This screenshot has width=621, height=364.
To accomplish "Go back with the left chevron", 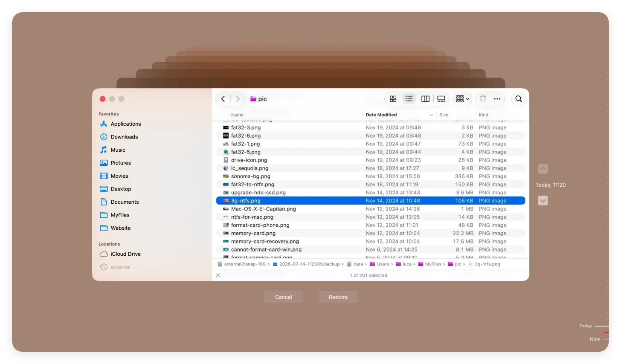I will [223, 99].
